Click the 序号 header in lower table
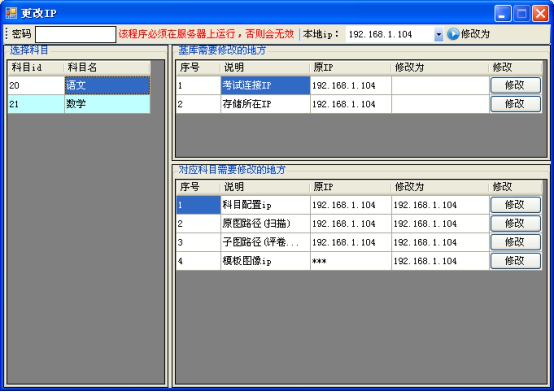 tap(198, 187)
